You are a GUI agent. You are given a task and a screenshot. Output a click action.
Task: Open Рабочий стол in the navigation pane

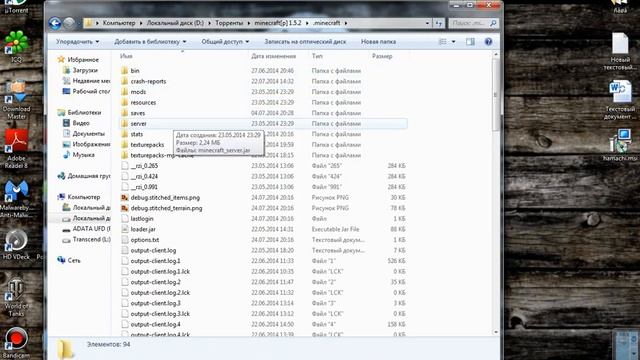click(x=91, y=91)
